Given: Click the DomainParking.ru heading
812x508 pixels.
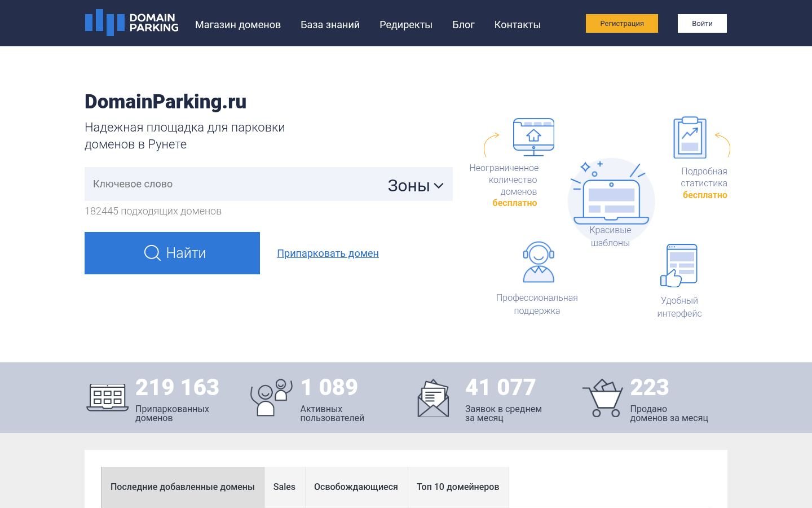Looking at the screenshot, I should pyautogui.click(x=166, y=102).
